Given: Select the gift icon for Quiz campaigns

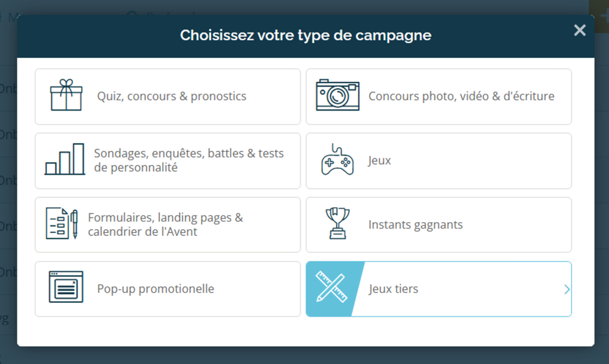Looking at the screenshot, I should (x=64, y=96).
